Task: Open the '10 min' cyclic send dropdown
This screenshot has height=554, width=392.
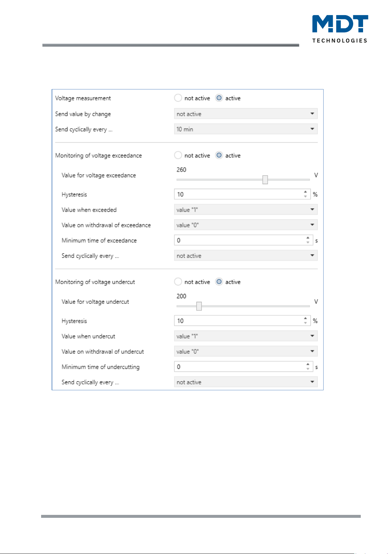Action: (x=246, y=129)
